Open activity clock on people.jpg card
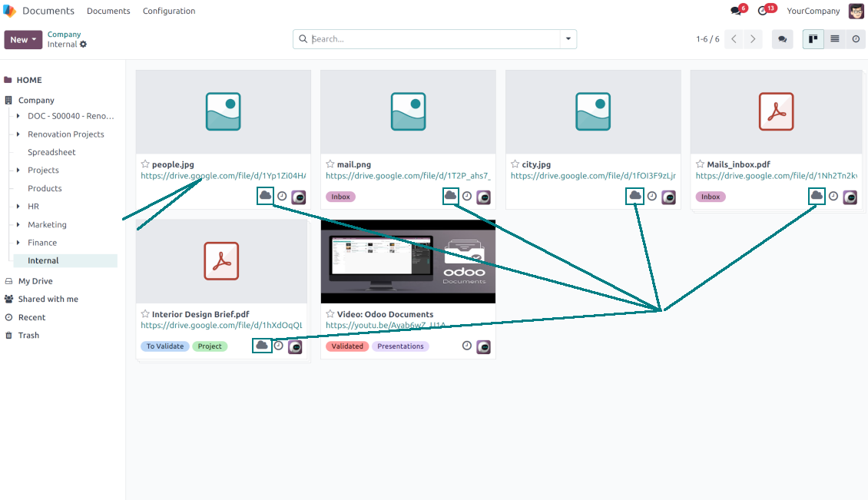 pos(283,196)
